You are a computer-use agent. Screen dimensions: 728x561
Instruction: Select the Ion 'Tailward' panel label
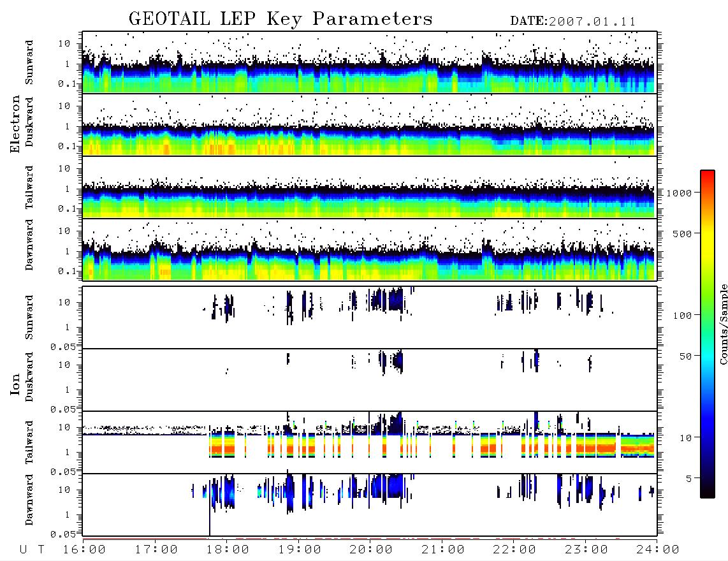29,442
